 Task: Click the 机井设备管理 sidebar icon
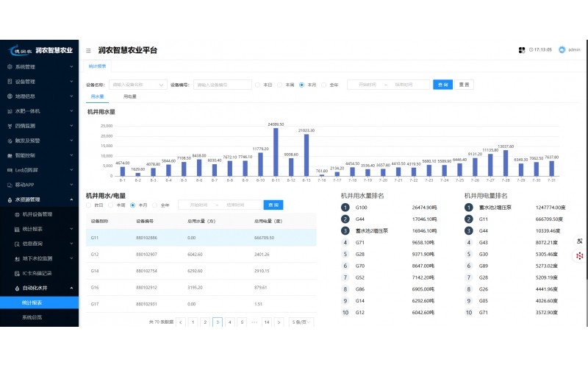coord(18,214)
